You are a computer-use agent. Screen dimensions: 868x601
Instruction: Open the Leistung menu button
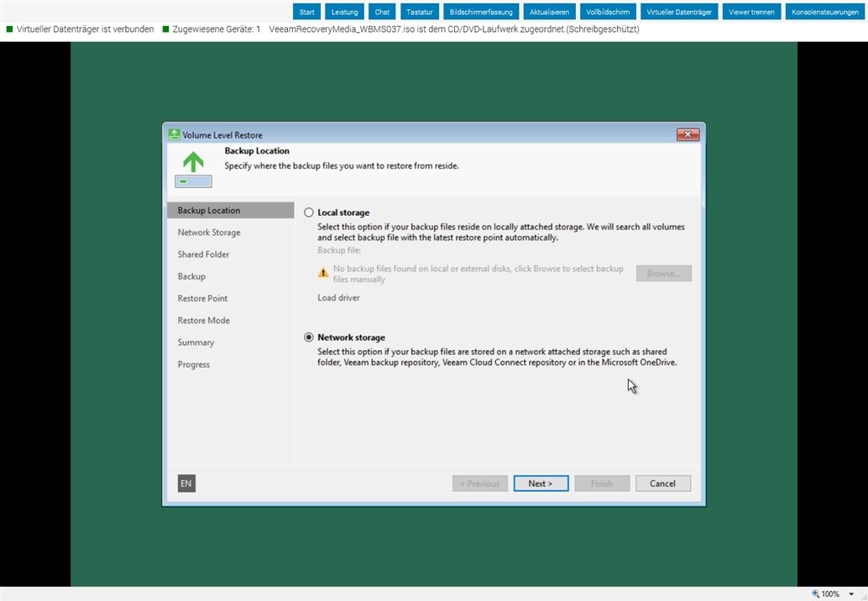coord(344,12)
